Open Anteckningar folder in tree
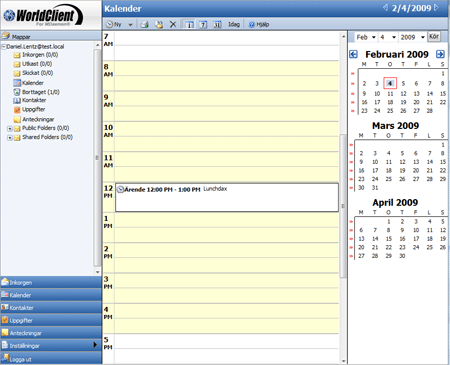 click(x=34, y=119)
